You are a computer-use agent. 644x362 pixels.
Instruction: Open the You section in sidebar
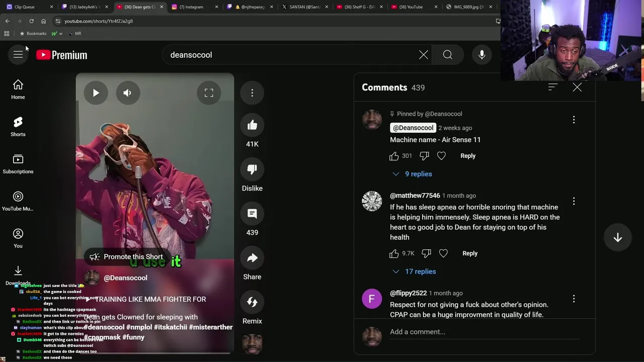pos(18,238)
